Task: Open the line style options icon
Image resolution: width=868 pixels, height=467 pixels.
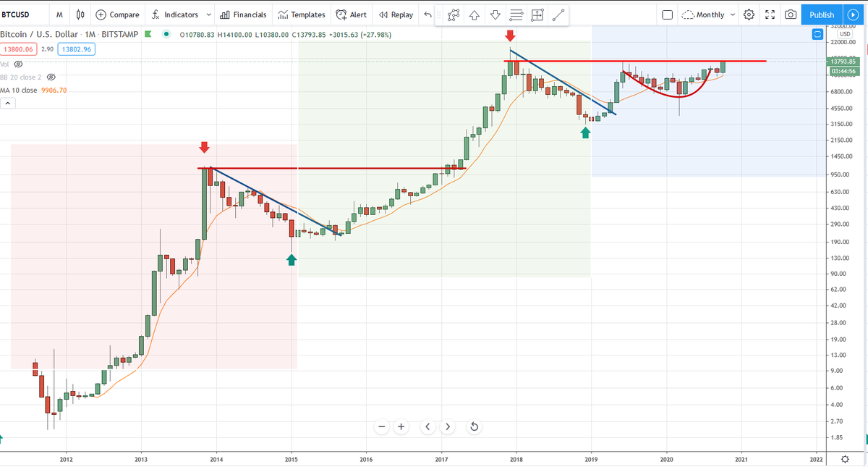Action: click(516, 14)
